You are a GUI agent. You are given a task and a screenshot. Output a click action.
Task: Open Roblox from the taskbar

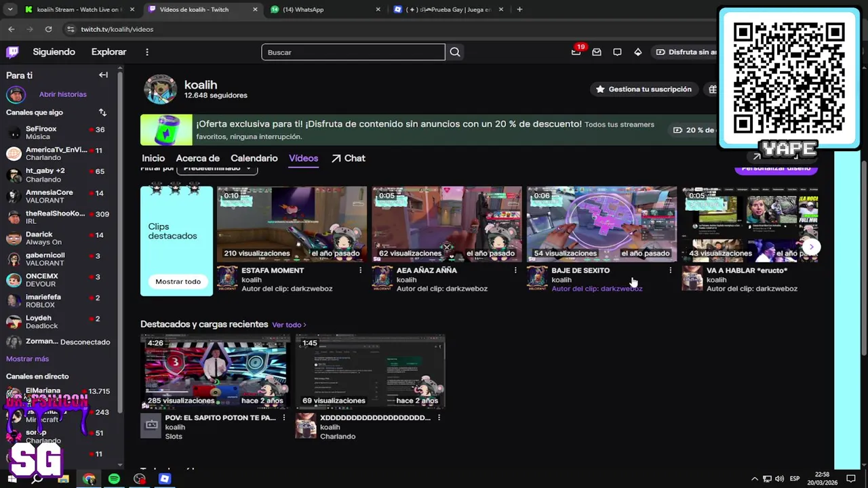(164, 479)
